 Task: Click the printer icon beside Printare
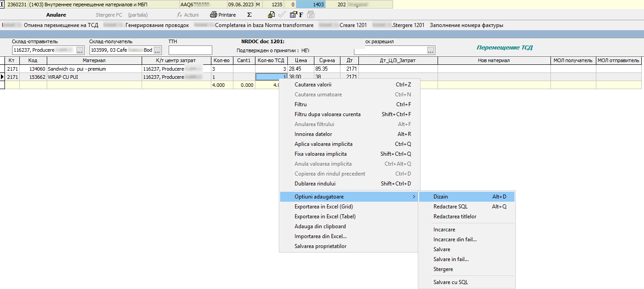click(x=214, y=15)
